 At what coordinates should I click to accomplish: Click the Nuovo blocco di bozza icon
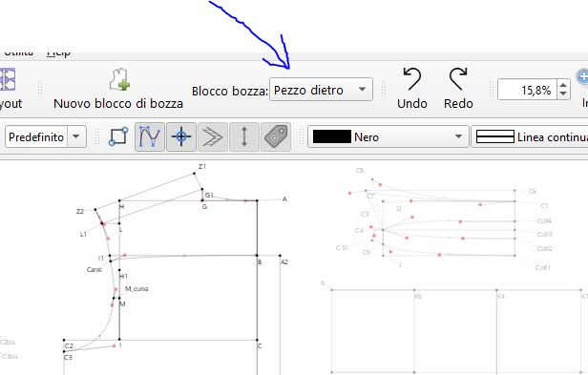tap(119, 79)
